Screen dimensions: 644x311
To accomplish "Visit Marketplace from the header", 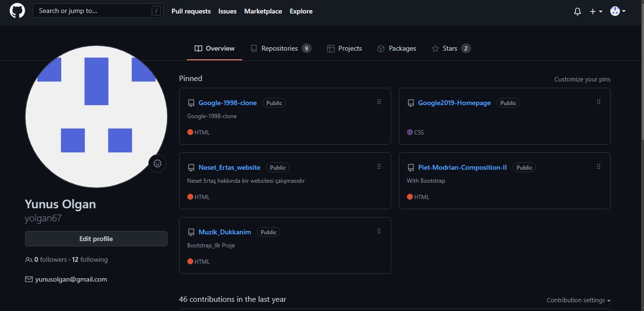I will click(x=263, y=11).
